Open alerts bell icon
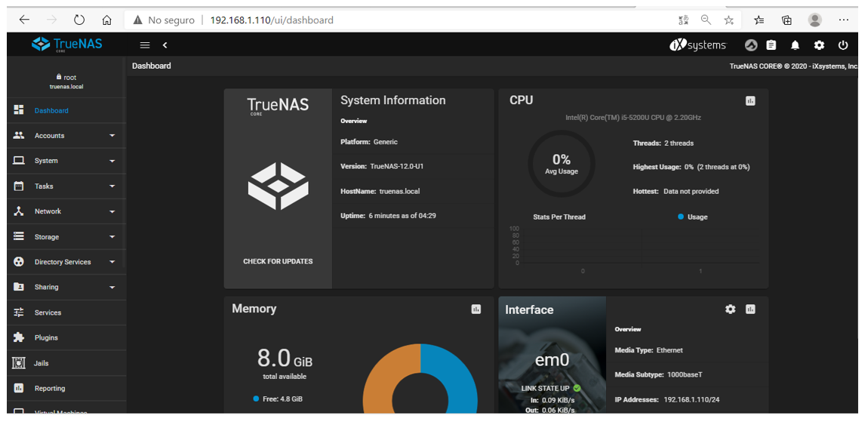This screenshot has height=428, width=868. click(795, 45)
